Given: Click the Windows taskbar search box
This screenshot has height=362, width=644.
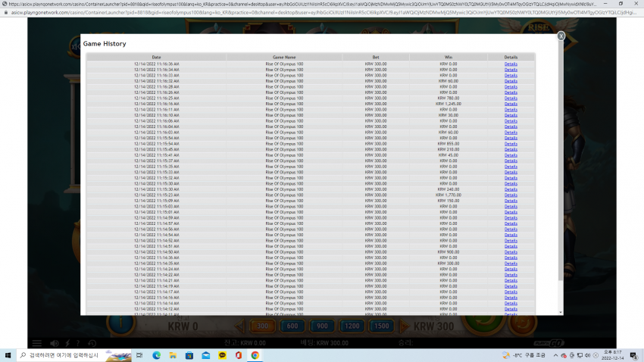Looking at the screenshot, I should pos(74,355).
